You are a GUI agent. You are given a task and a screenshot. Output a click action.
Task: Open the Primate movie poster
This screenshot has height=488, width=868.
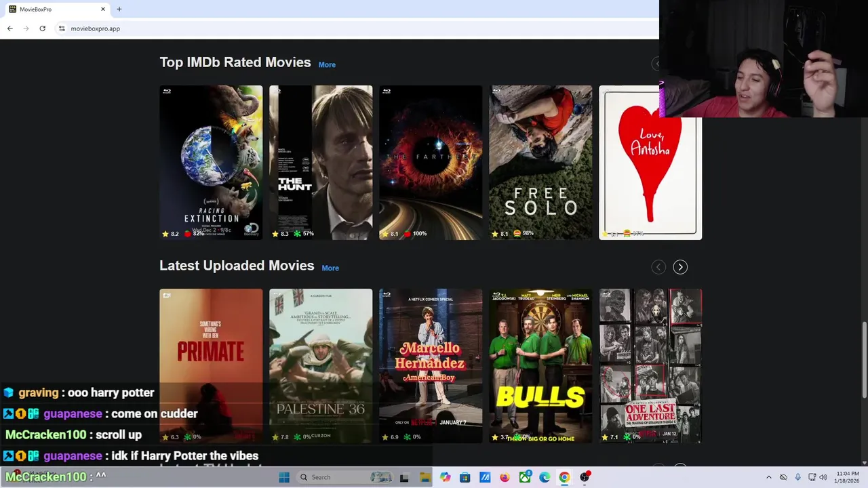click(x=211, y=366)
